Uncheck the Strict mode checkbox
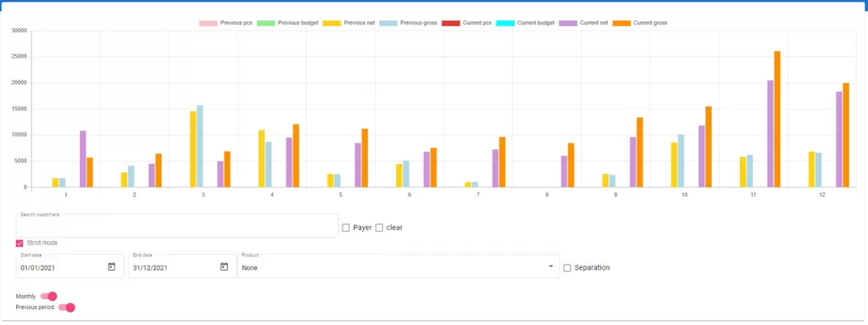The width and height of the screenshot is (868, 325). (x=19, y=243)
